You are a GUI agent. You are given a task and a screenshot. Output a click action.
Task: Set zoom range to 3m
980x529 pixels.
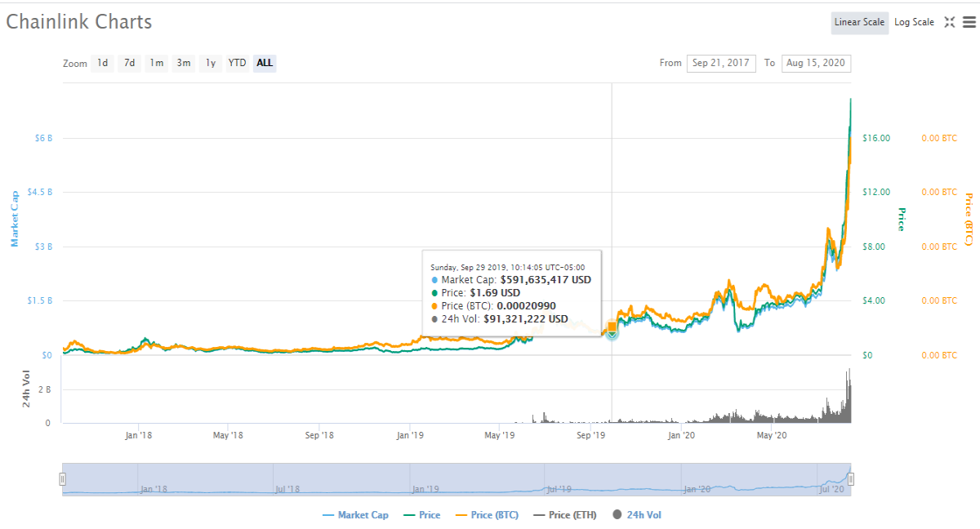coord(183,63)
